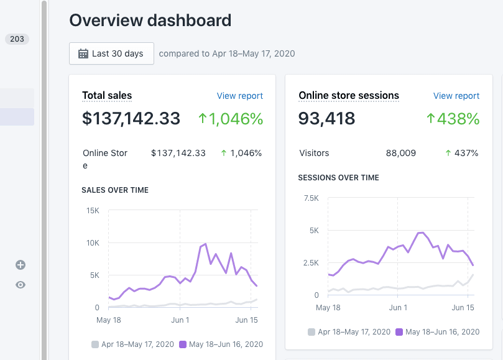Click the 93,418 sessions figure

click(327, 118)
